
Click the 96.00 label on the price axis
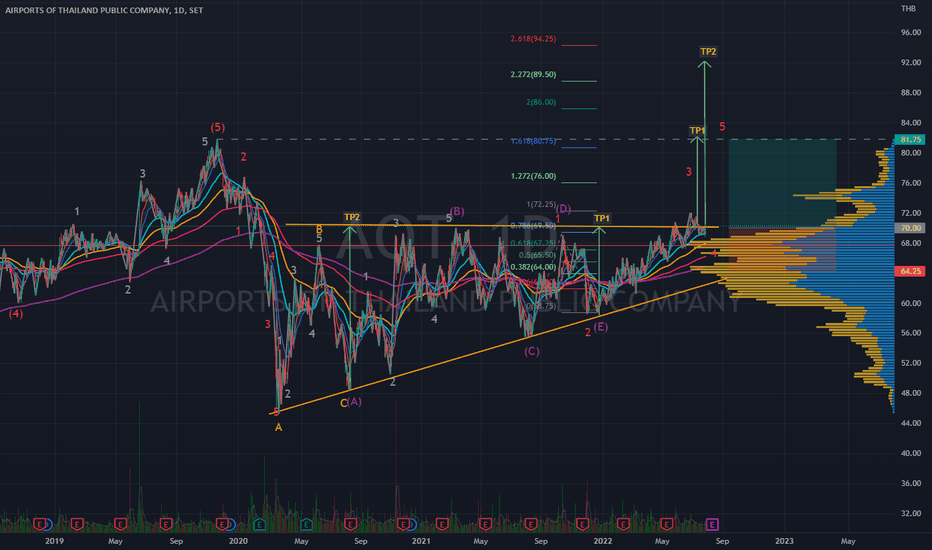click(x=911, y=33)
